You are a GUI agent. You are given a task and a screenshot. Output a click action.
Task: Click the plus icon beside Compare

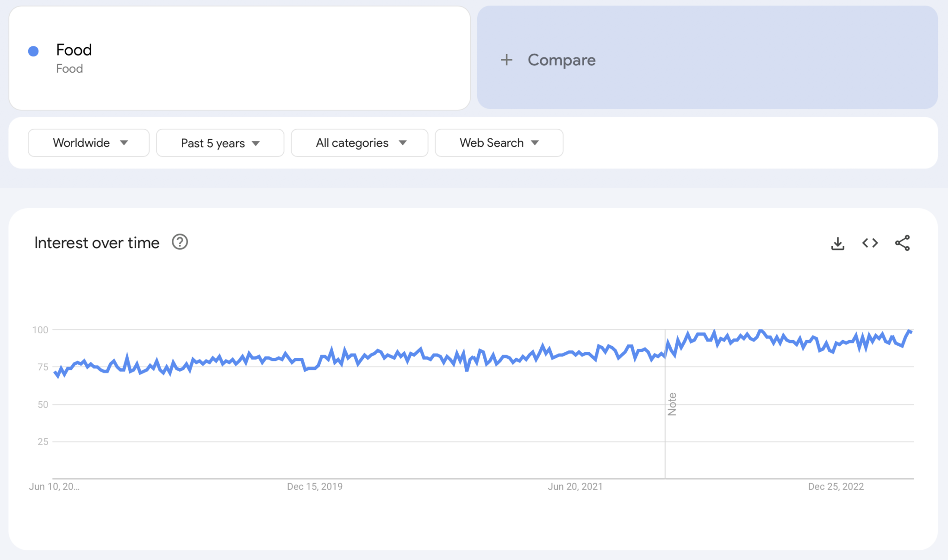tap(506, 60)
